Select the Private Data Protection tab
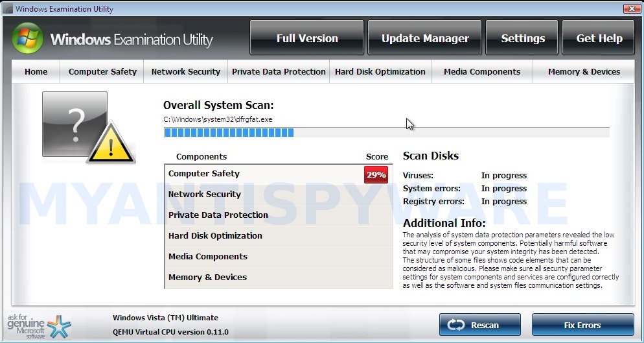 [x=279, y=71]
